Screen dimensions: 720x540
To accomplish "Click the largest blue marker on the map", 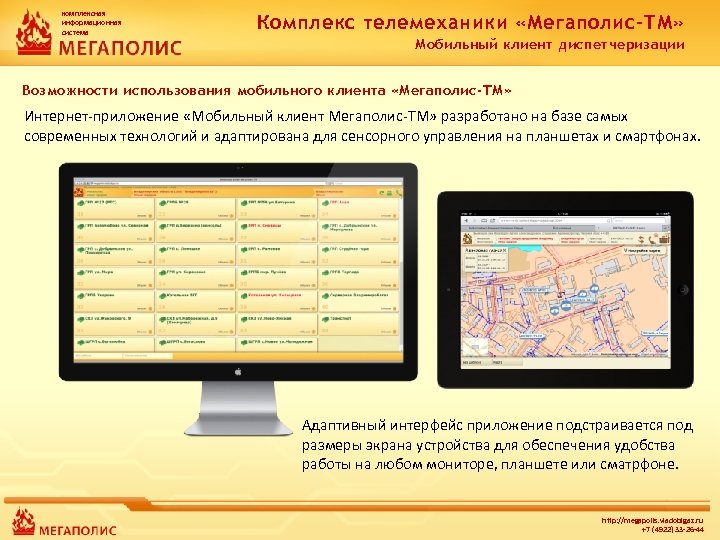I will (x=566, y=305).
